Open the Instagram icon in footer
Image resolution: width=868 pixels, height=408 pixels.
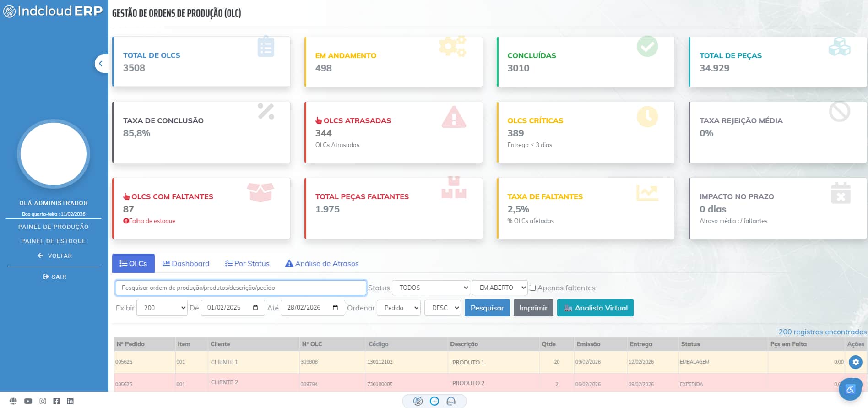point(43,401)
